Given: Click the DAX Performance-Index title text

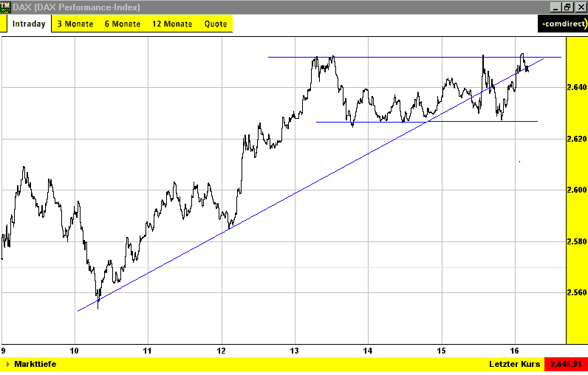Looking at the screenshot, I should (77, 7).
